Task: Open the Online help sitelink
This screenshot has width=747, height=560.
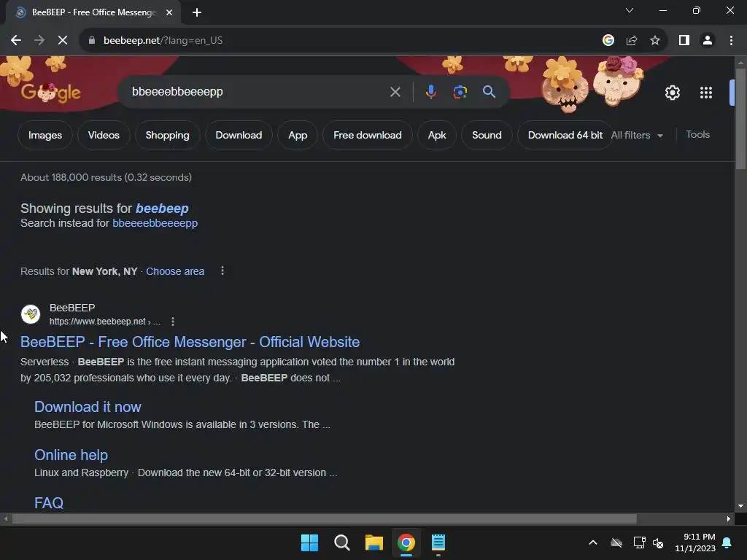Action: 71,455
